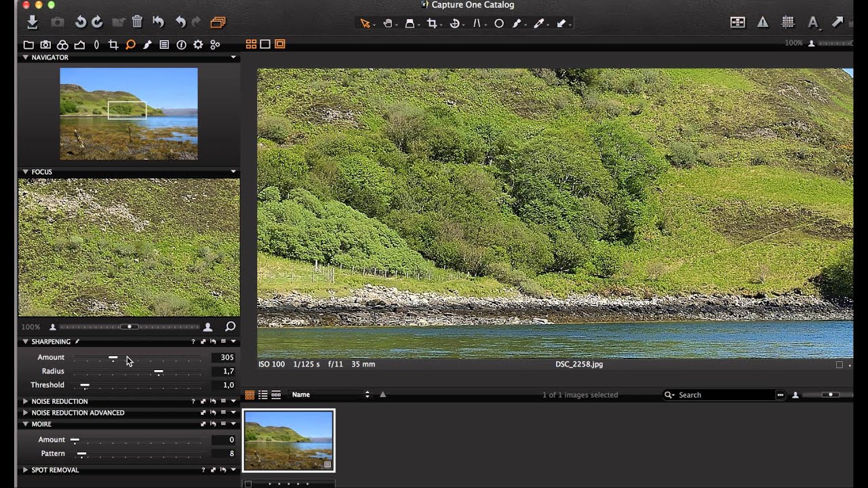Expand the Spot Removal panel
Image resolution: width=868 pixels, height=488 pixels.
coord(25,470)
